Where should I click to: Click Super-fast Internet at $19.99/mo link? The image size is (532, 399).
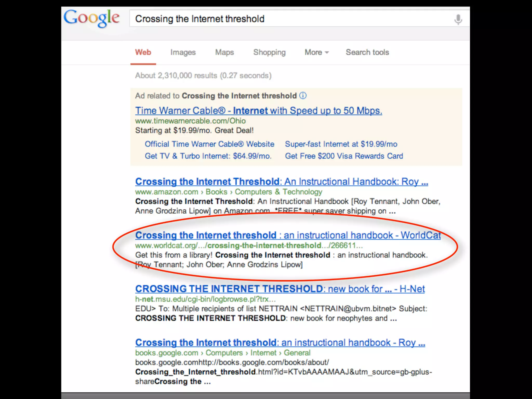tap(341, 144)
